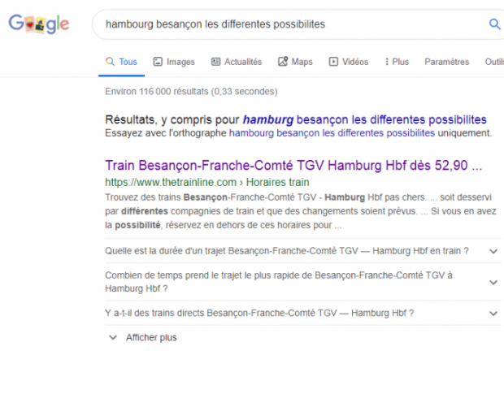Switch to the Images tab
This screenshot has height=420, width=504.
(x=174, y=62)
